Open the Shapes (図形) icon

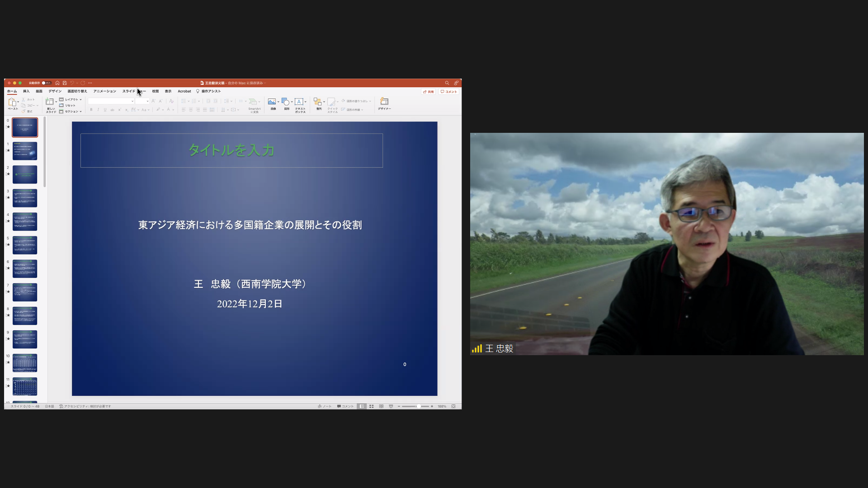click(x=285, y=102)
